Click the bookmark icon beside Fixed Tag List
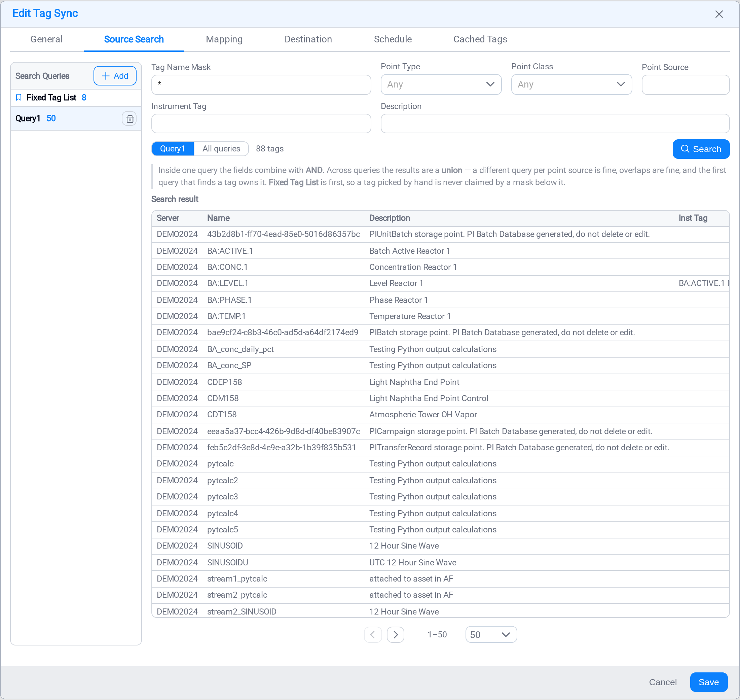The image size is (740, 700). pyautogui.click(x=18, y=97)
